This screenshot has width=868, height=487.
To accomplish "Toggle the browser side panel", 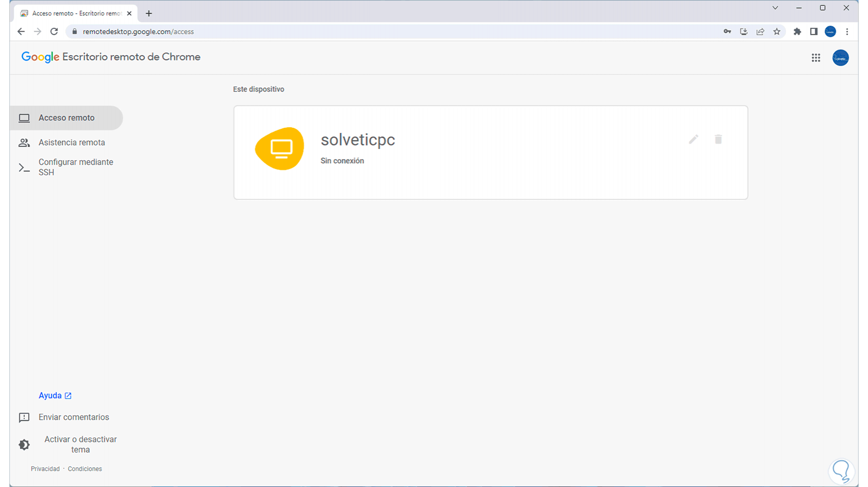I will coord(814,32).
